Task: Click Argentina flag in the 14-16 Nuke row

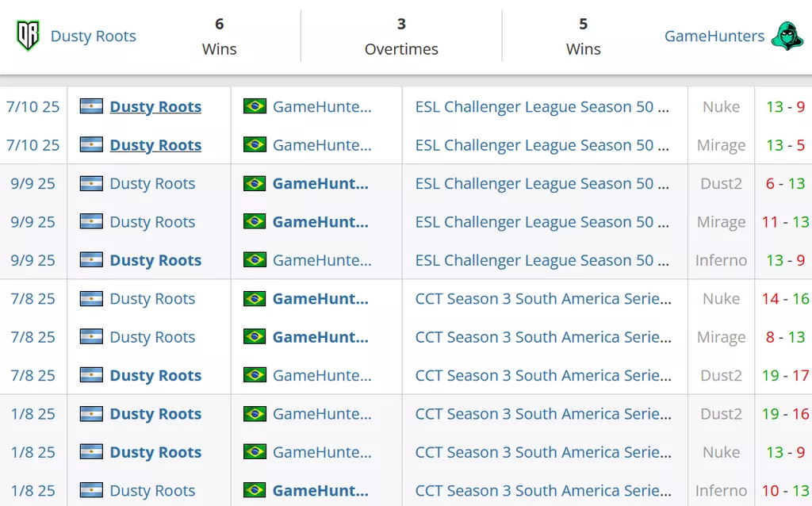Action: click(x=91, y=299)
